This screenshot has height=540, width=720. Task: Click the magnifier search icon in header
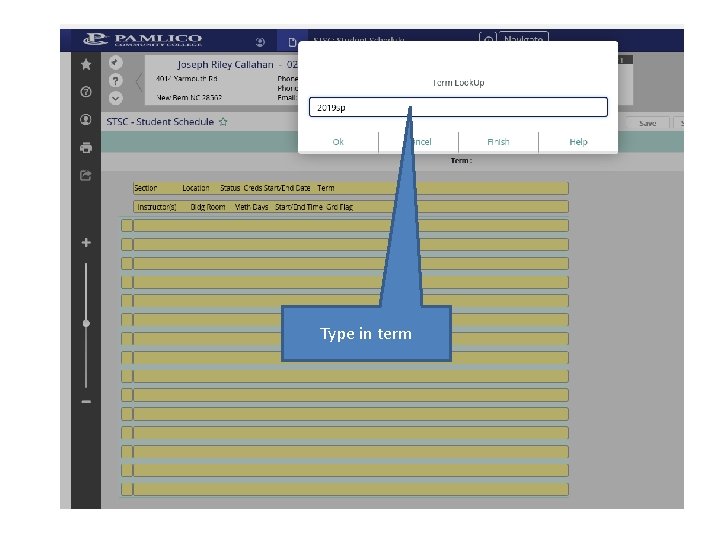click(x=488, y=39)
